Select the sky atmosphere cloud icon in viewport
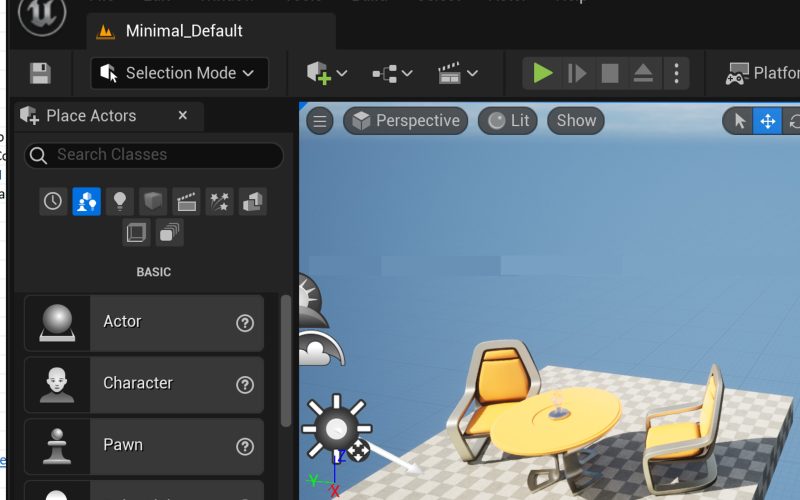Viewport: 800px width, 500px height. (321, 348)
